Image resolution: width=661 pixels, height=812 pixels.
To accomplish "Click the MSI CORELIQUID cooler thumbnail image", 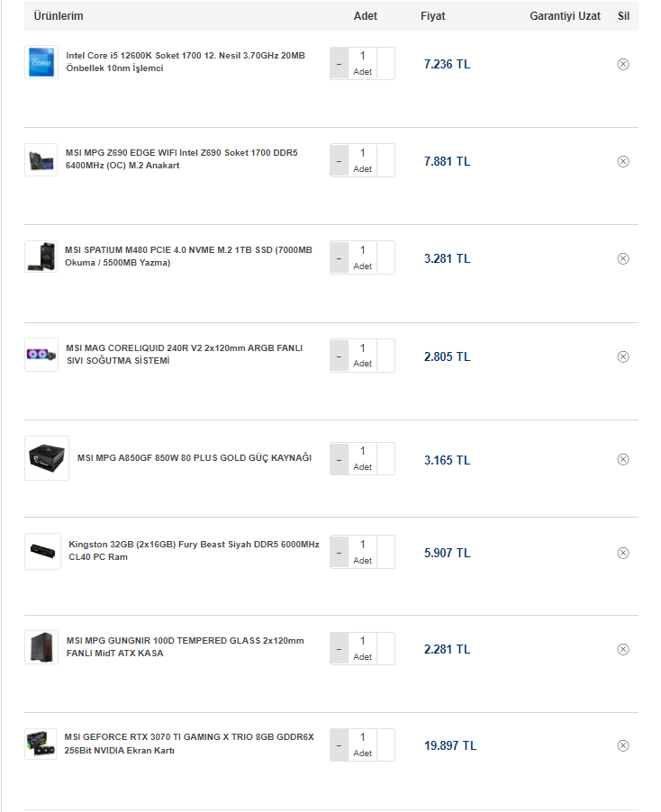I will 41,356.
